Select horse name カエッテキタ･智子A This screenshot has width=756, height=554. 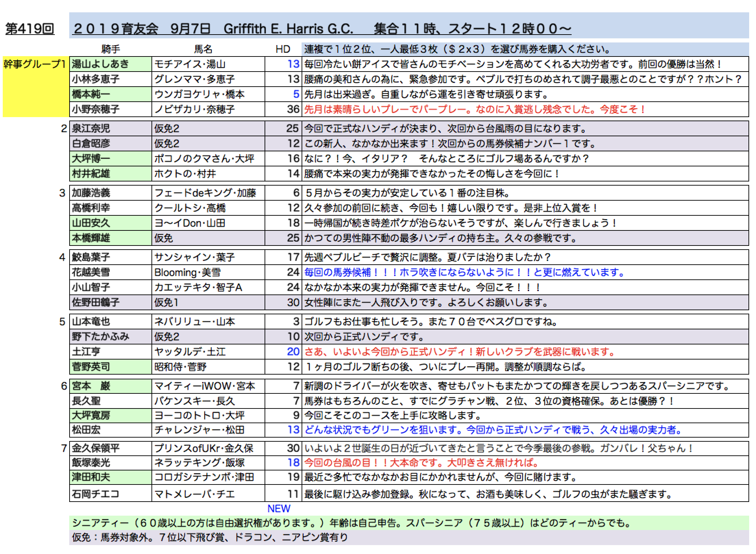pos(208,287)
